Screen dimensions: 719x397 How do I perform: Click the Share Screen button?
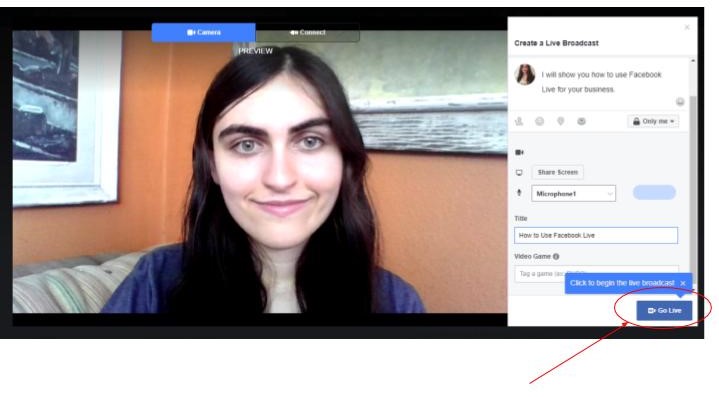click(558, 172)
